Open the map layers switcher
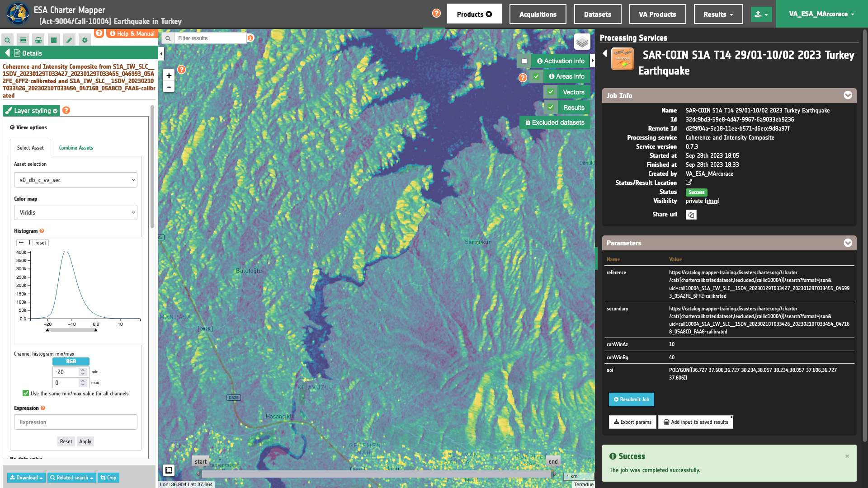Screen dimensions: 868x488 582,42
